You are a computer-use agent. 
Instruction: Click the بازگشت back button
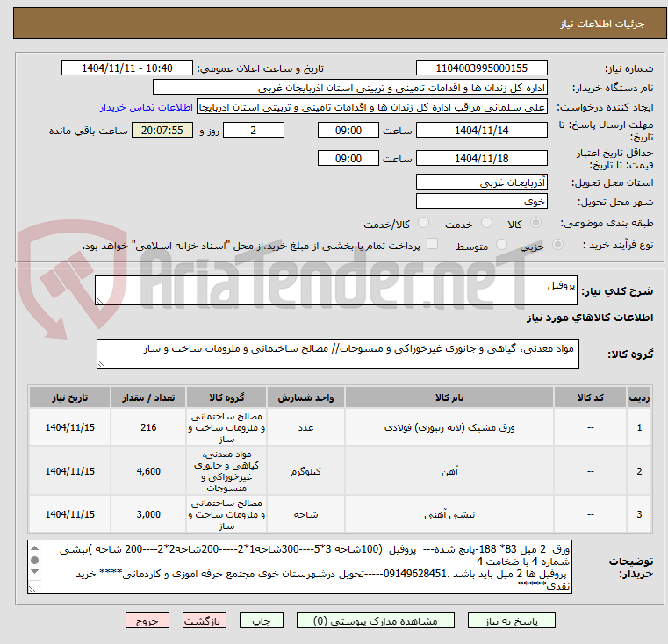pos(204,620)
